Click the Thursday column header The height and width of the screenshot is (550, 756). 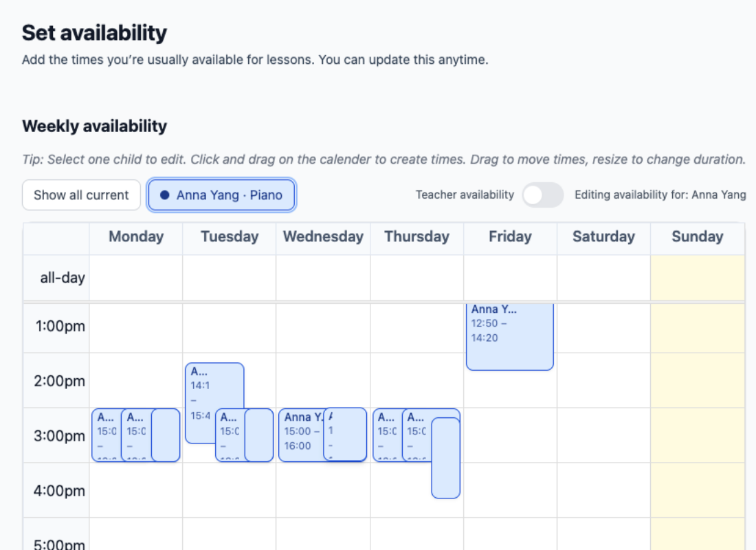click(416, 236)
